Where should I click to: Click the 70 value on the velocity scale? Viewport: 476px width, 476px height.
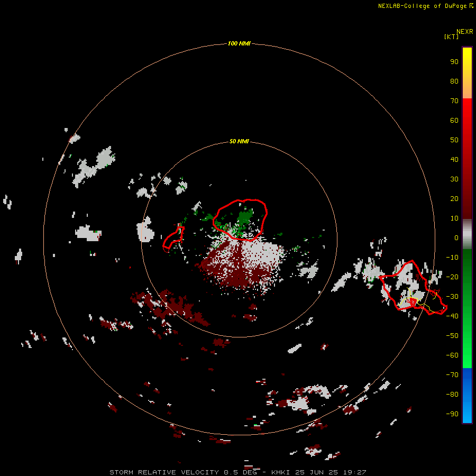(454, 101)
